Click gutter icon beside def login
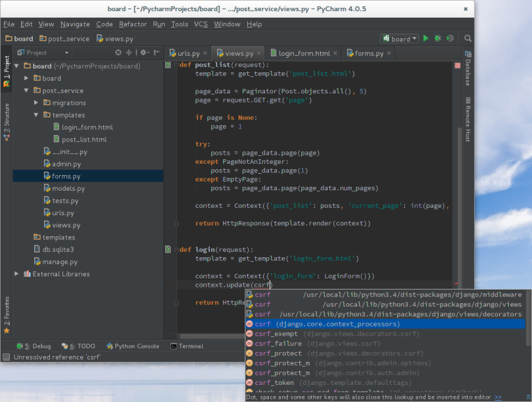Image resolution: width=532 pixels, height=402 pixels. click(x=168, y=249)
